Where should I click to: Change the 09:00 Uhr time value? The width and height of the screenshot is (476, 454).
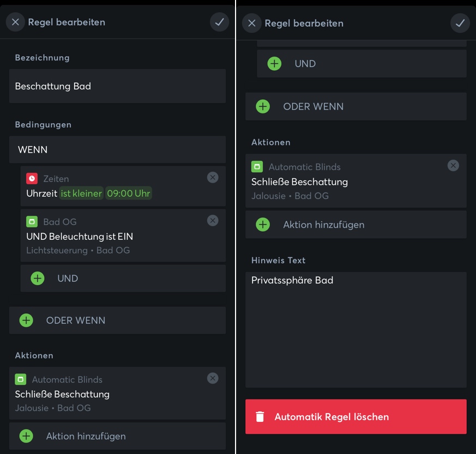(129, 193)
